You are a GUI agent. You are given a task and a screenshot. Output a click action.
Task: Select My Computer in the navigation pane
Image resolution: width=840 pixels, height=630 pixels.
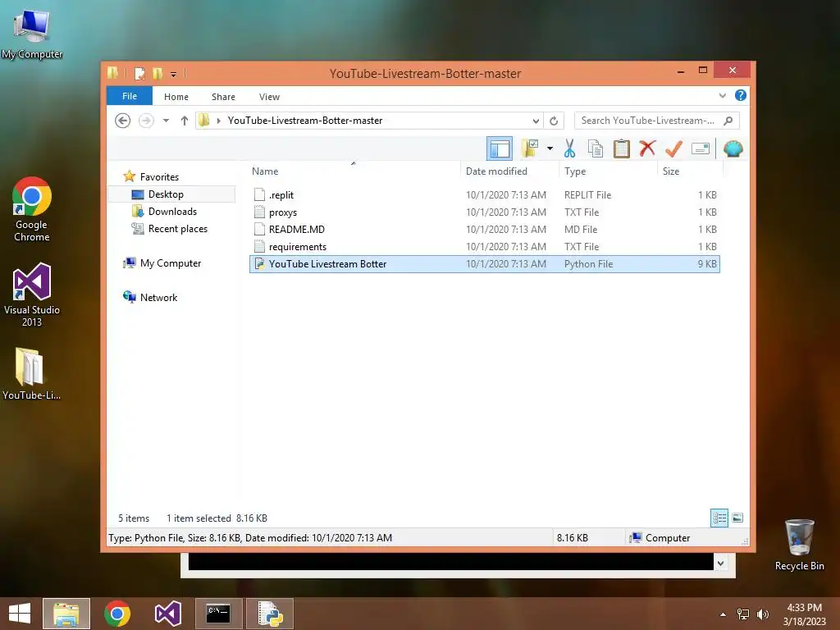(171, 263)
